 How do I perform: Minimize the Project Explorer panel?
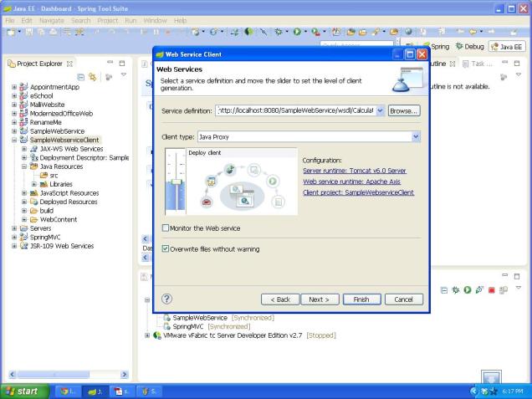click(x=110, y=63)
